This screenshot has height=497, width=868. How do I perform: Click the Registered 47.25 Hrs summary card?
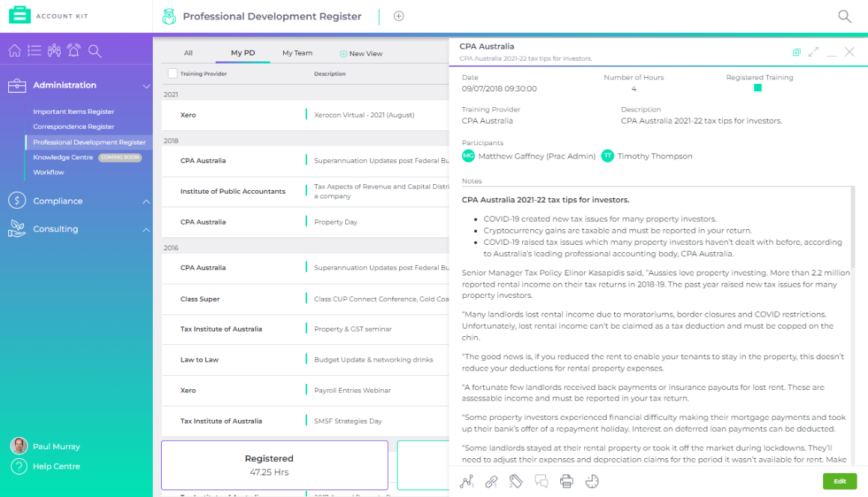pos(274,464)
